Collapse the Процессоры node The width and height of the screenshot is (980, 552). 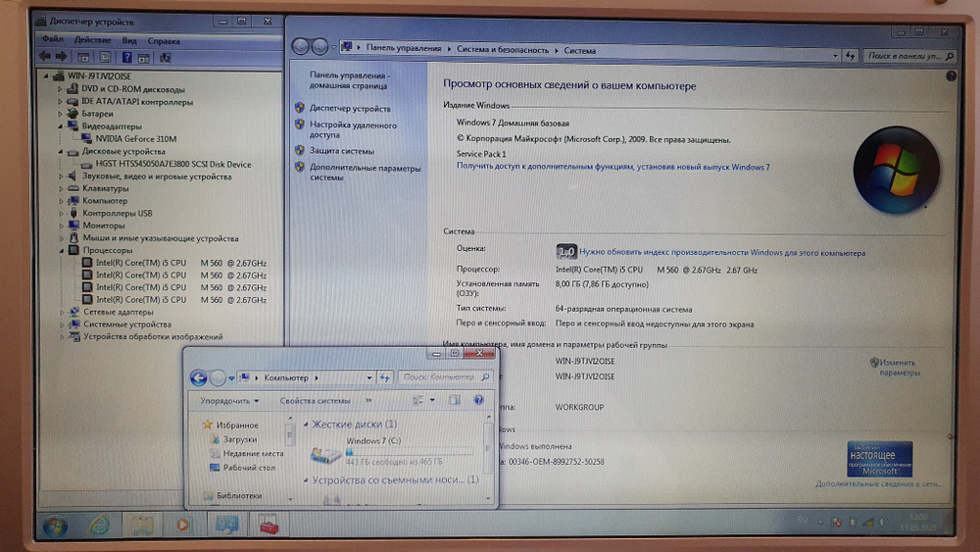pyautogui.click(x=61, y=250)
